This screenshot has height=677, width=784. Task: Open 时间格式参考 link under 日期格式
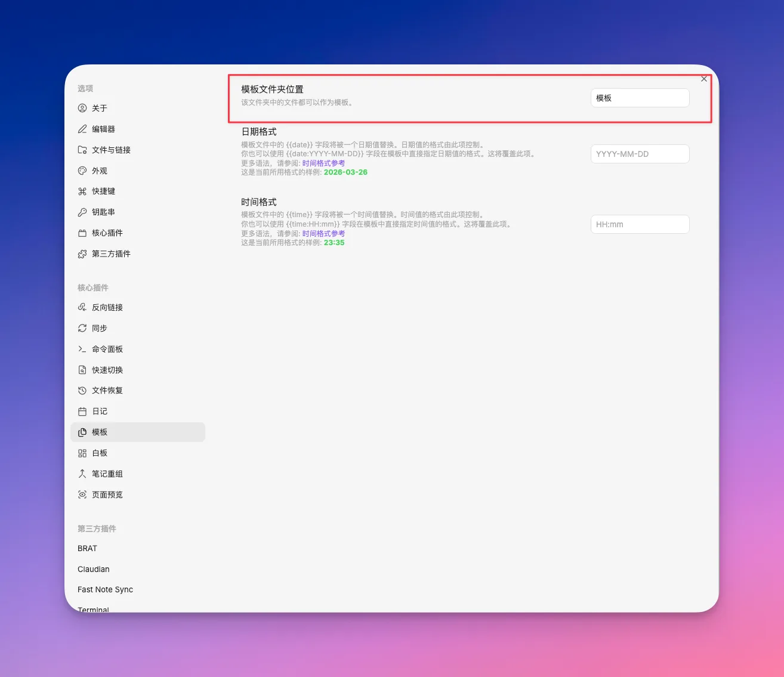click(x=323, y=163)
